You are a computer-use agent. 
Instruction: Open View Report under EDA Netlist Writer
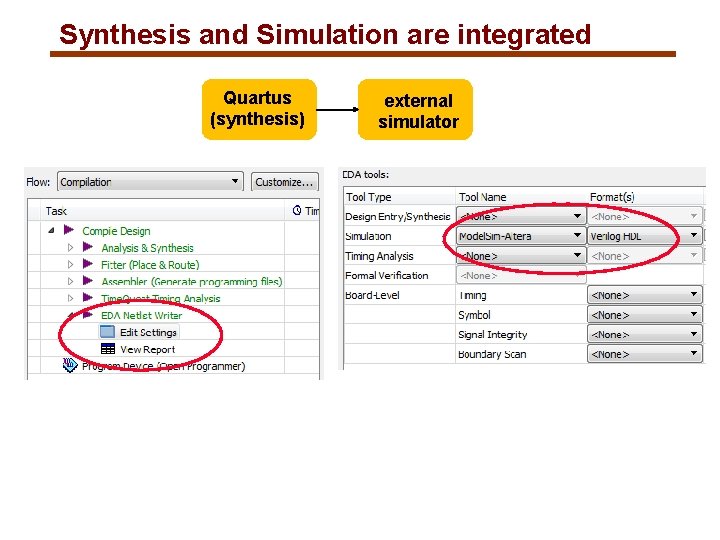pos(147,349)
